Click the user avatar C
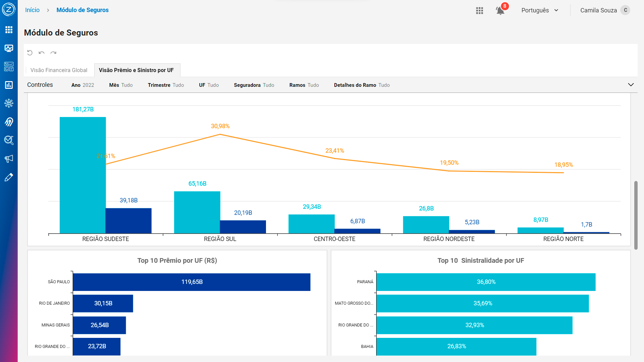Viewport: 644px width, 362px height. 626,10
